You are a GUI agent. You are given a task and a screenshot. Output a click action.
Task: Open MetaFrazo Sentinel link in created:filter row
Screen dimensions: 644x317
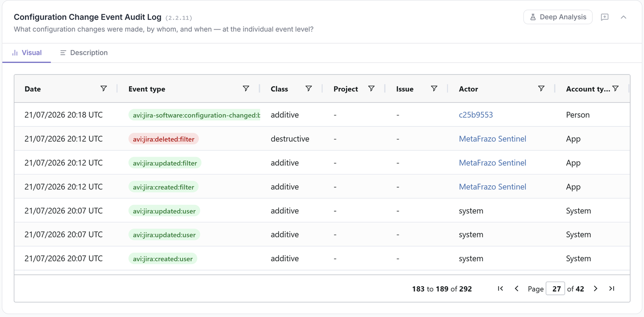point(493,187)
